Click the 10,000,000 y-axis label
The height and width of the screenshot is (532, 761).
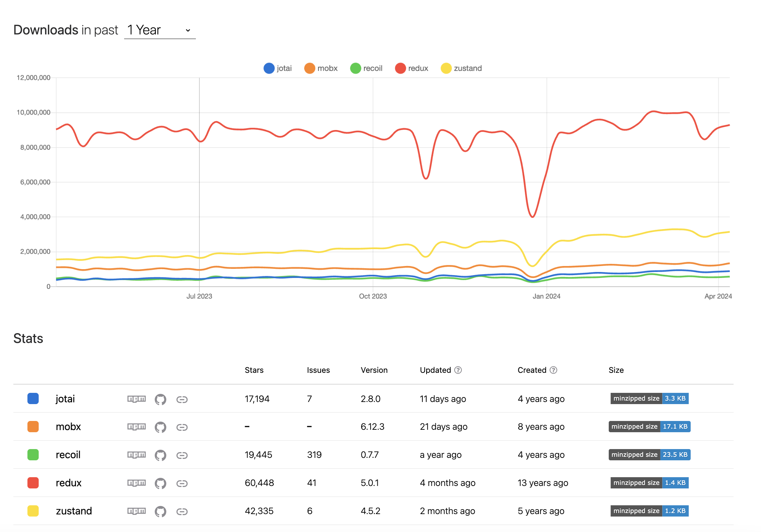point(33,112)
